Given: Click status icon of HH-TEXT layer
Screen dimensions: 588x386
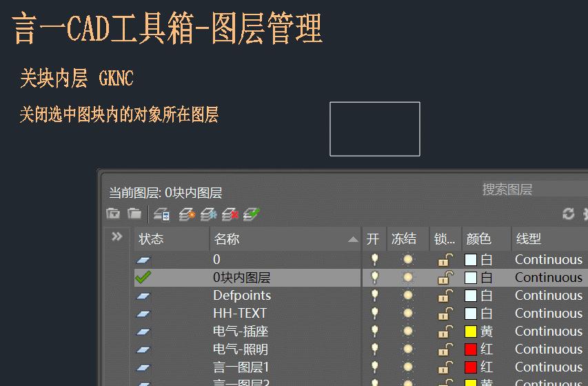Looking at the screenshot, I should click(143, 314).
